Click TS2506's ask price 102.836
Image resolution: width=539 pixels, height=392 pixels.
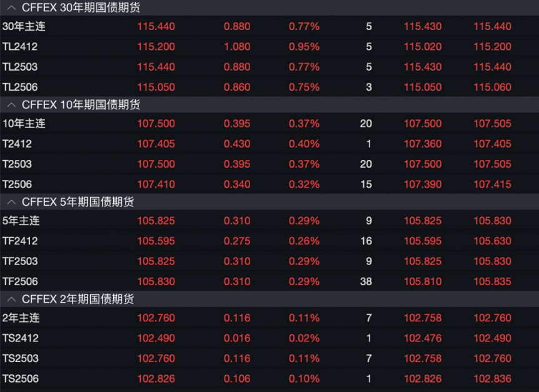point(492,379)
